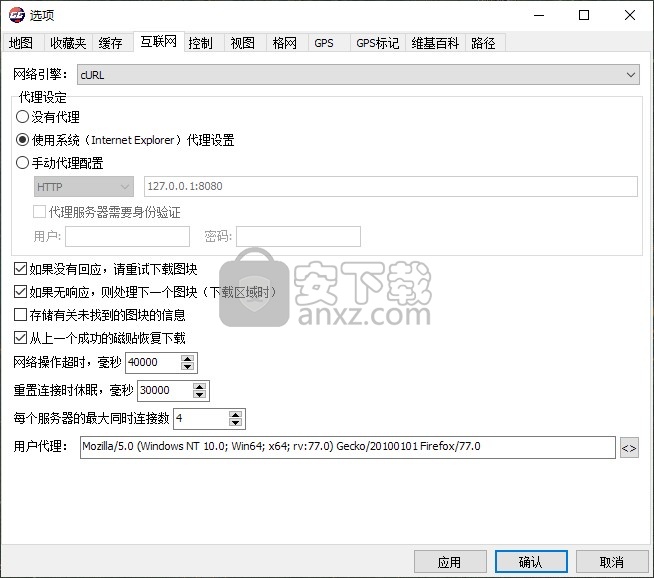Switch to the 收藏夹 tab
The width and height of the screenshot is (654, 578).
(68, 43)
